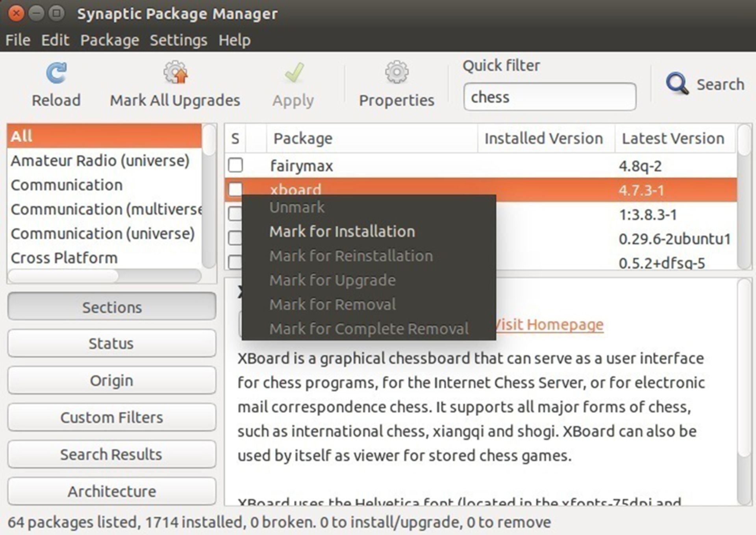The height and width of the screenshot is (535, 756).
Task: Click the status bar packages summary
Action: tap(279, 522)
